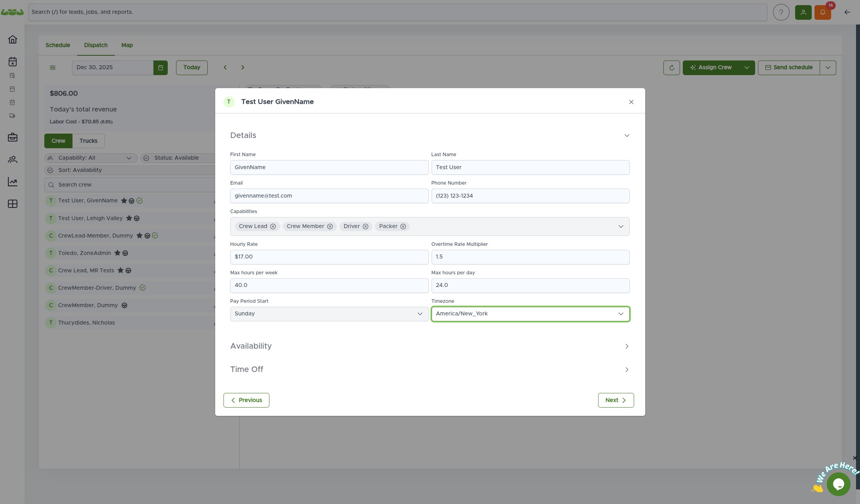Click the First Name input field
Screen dimensions: 860x504
click(329, 168)
